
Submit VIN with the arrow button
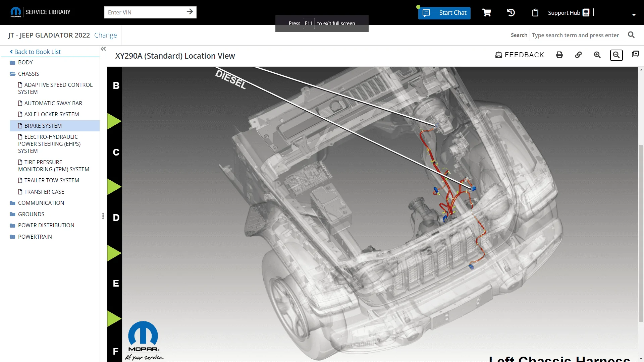pos(190,12)
